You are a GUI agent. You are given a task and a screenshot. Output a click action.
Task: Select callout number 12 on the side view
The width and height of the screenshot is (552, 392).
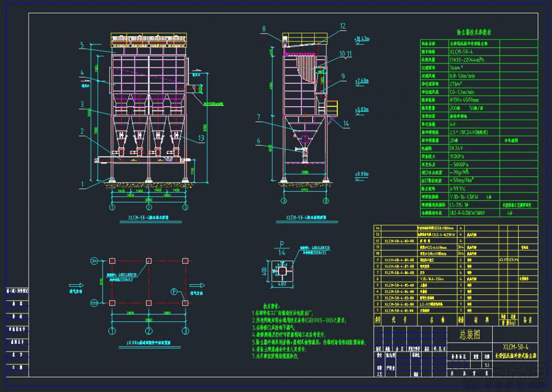(342, 26)
